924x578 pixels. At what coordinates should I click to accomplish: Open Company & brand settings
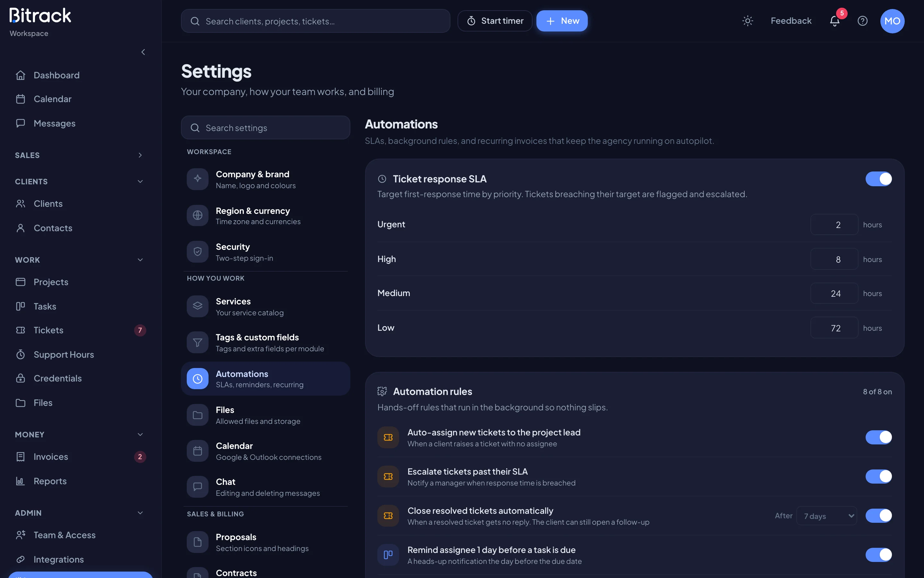(265, 179)
